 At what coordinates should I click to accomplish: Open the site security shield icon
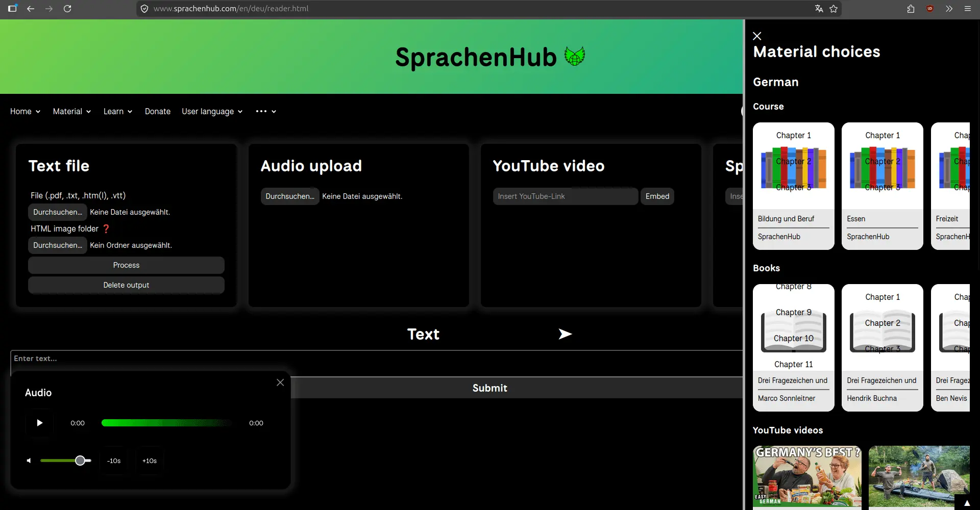tap(144, 9)
